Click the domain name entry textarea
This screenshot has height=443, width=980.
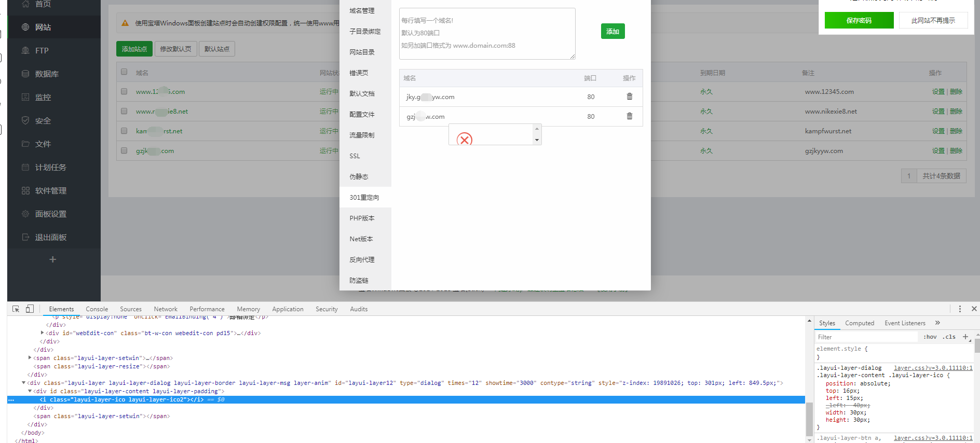click(x=487, y=34)
